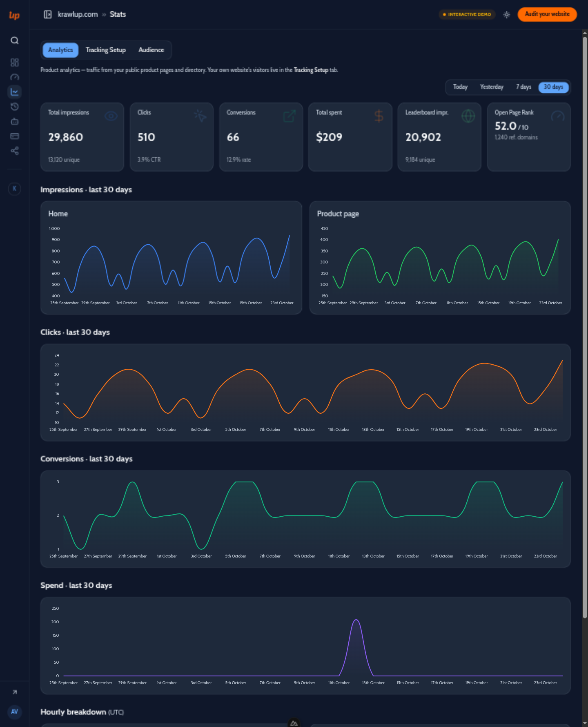Screen dimensions: 588x727
Task: Click the 'Interactive Demo' badge
Action: click(467, 14)
